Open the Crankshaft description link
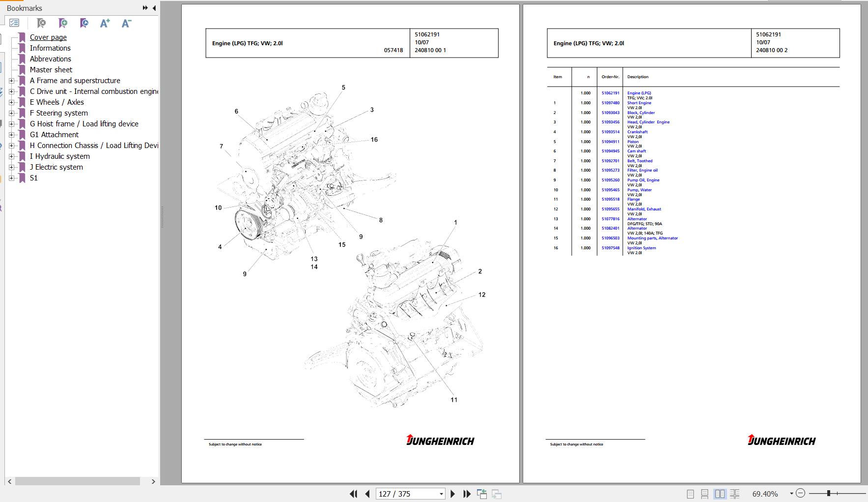This screenshot has height=502, width=868. 637,132
